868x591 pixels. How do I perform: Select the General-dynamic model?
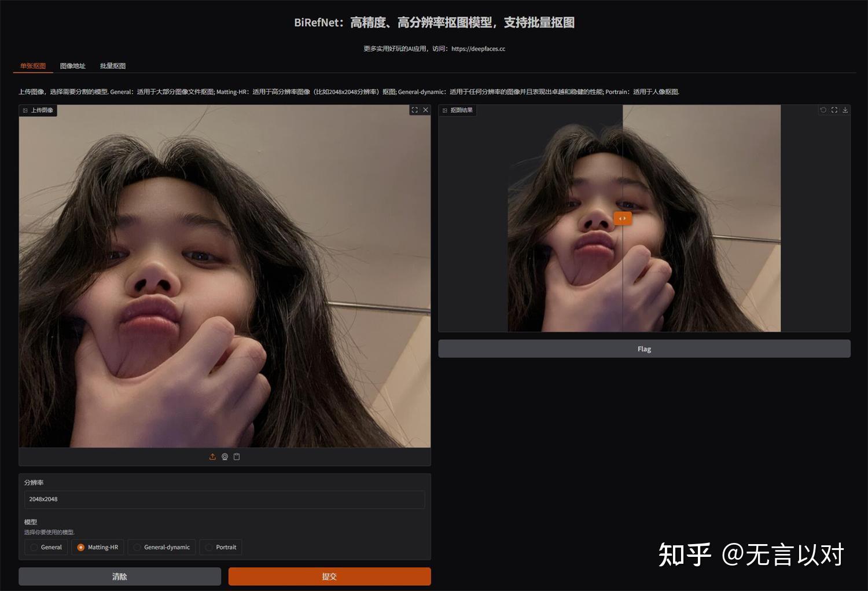point(137,547)
